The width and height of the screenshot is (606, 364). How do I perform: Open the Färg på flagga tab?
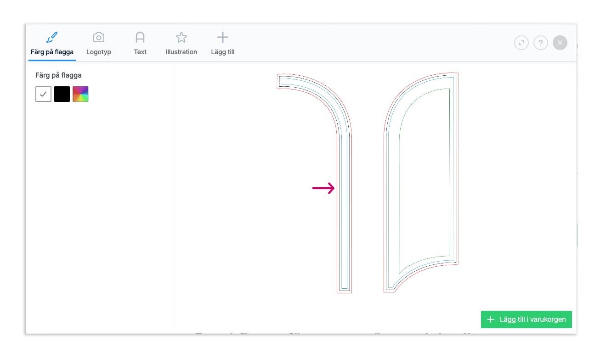tap(52, 43)
